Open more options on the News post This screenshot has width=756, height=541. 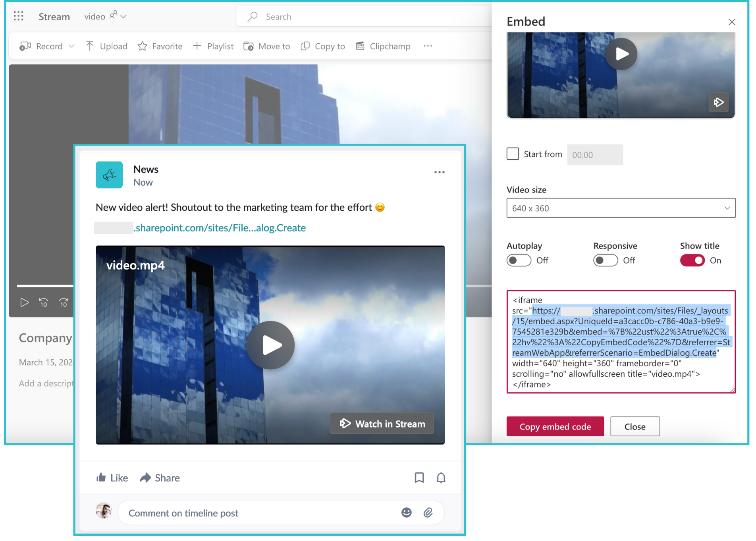(x=439, y=172)
